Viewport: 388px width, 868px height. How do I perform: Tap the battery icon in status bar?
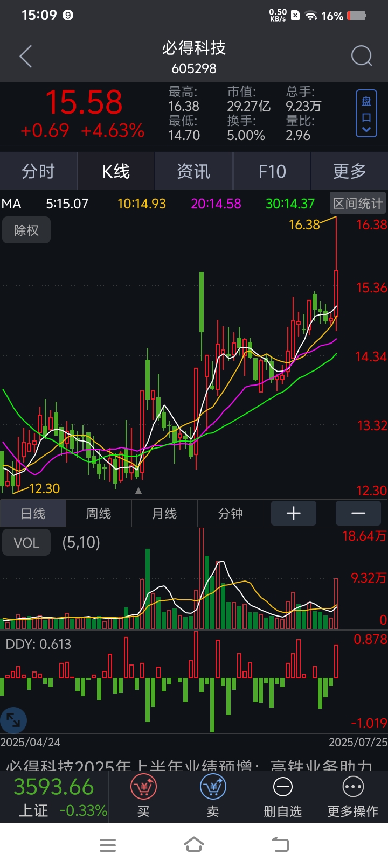click(x=357, y=16)
